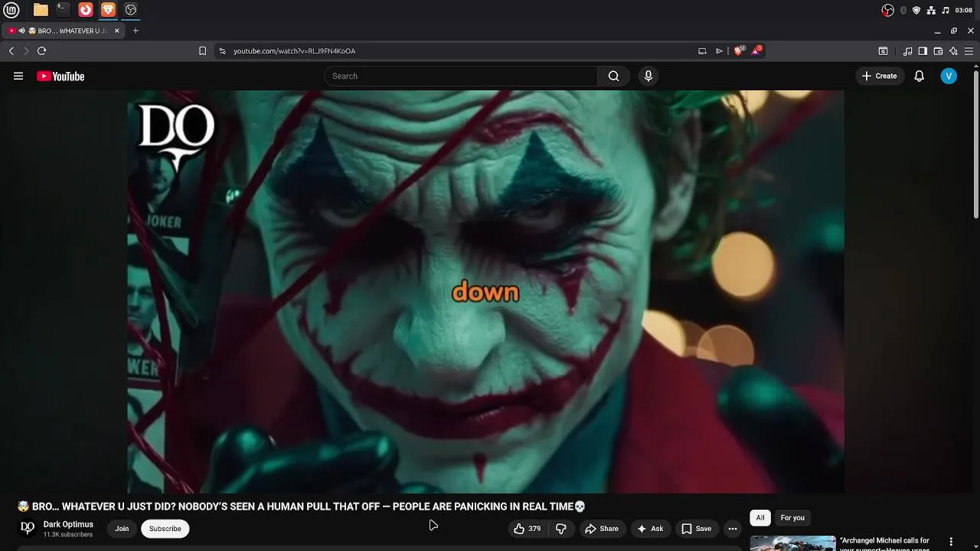This screenshot has width=980, height=551.
Task: Open Brave browser icon in the top panel
Action: pos(108,10)
